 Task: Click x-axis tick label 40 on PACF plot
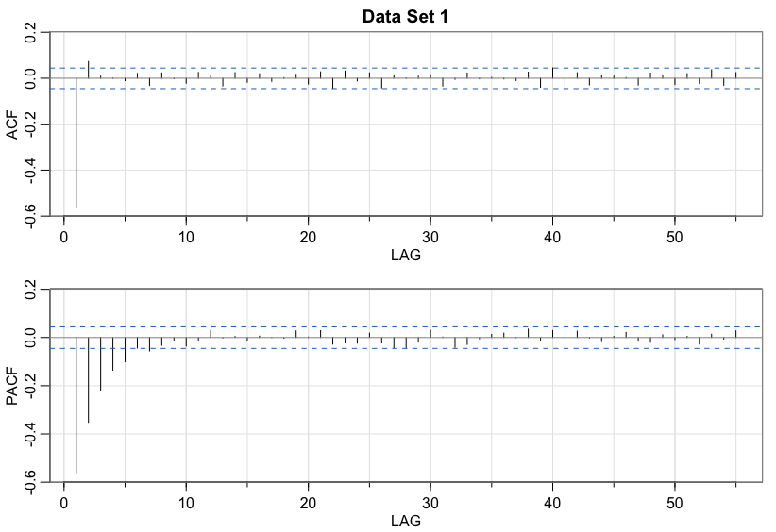pos(552,499)
